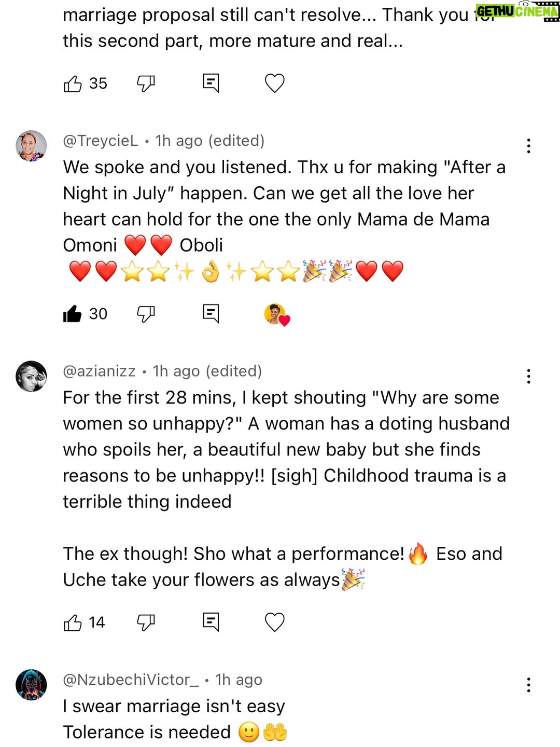Image resolution: width=560 pixels, height=747 pixels.
Task: Open more options for @azianizz comment
Action: [x=528, y=376]
